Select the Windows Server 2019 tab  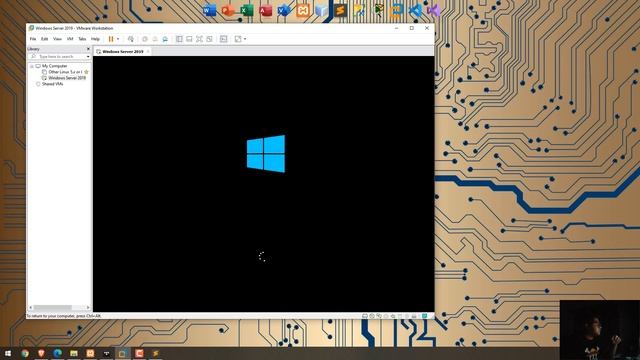pos(122,52)
